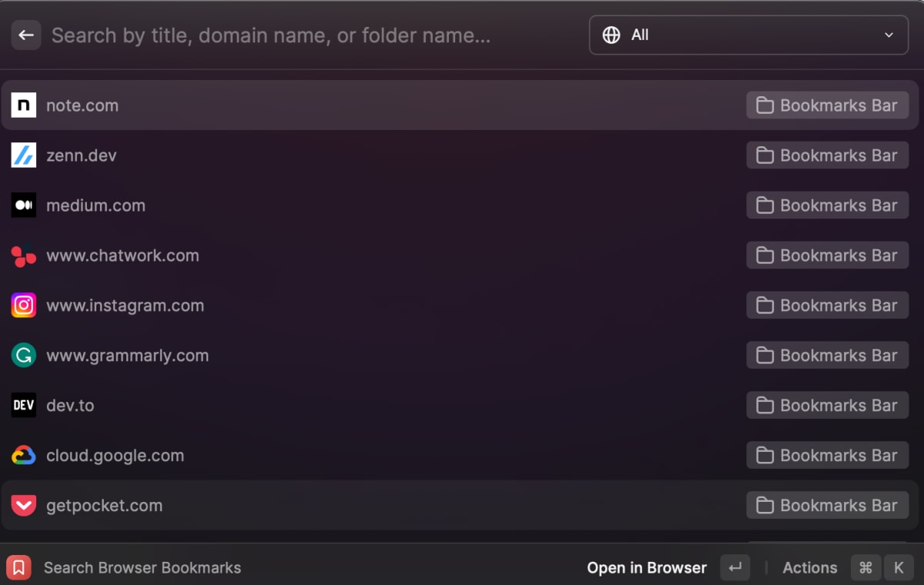Viewport: 924px width, 585px height.
Task: Click Bookmarks Bar tag for zenn.dev
Action: coord(828,155)
